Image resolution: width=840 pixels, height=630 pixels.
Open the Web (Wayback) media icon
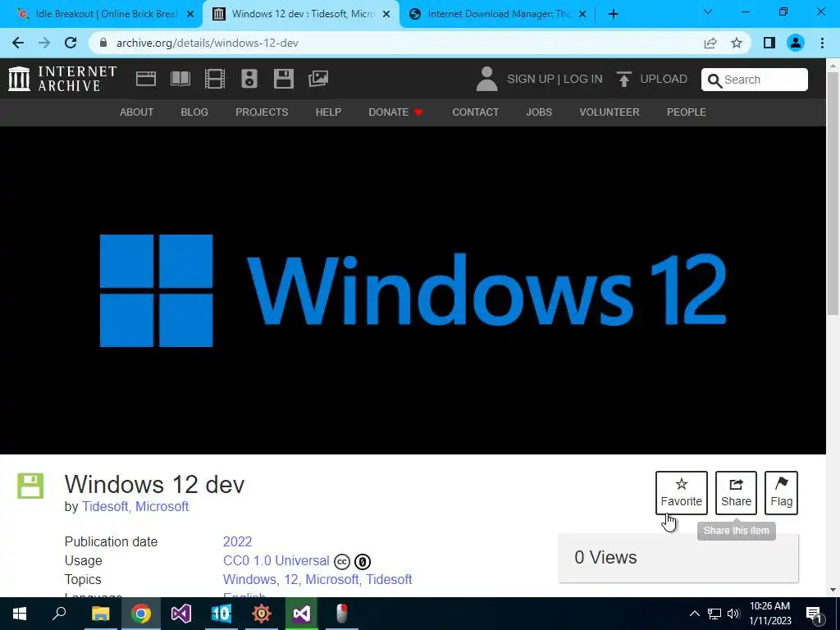point(146,79)
